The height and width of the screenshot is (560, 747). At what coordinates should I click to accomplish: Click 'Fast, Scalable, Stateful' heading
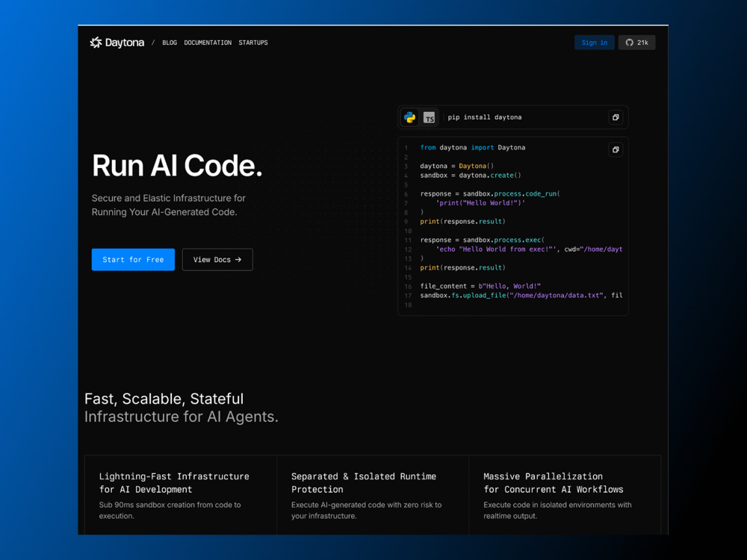tap(164, 399)
